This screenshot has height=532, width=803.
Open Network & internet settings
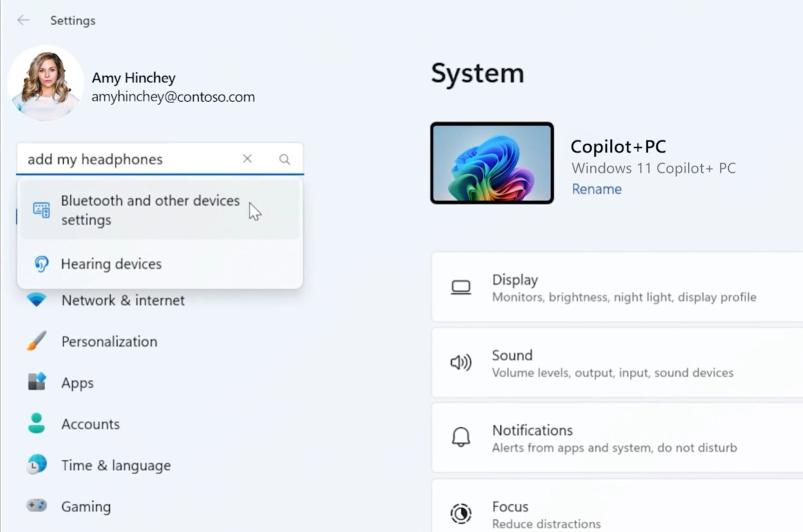coord(123,301)
